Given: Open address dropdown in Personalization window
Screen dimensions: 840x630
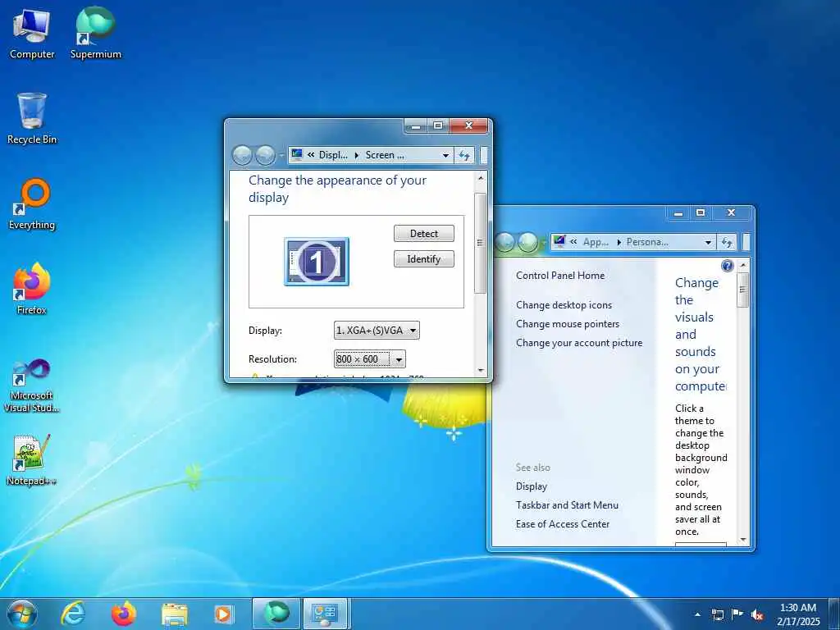Looking at the screenshot, I should (x=708, y=242).
